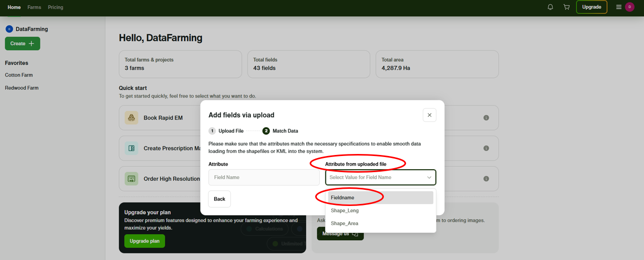Open the hamburger menu icon

618,7
